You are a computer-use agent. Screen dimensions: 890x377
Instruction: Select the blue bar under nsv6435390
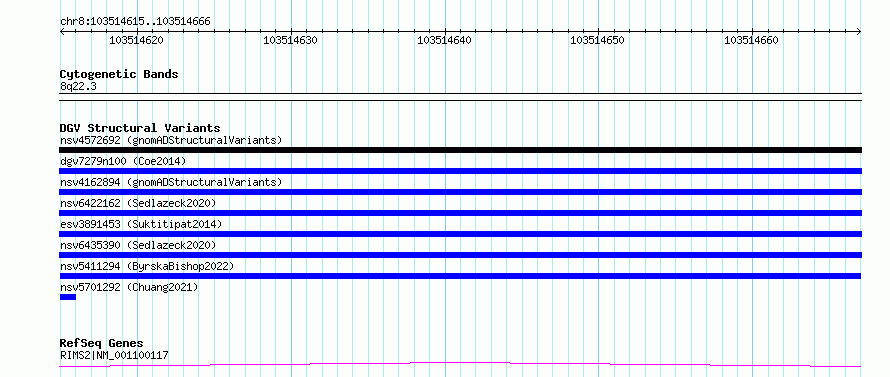[x=460, y=255]
